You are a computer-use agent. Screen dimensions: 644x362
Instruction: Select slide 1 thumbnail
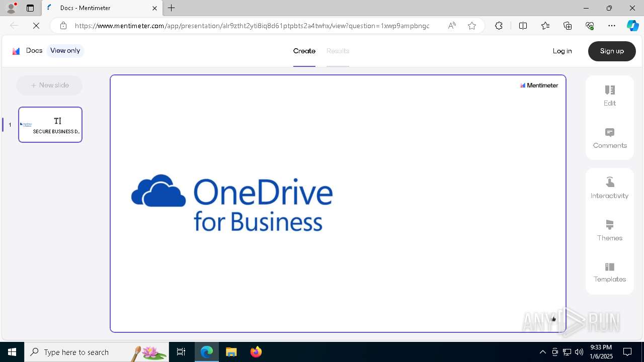(x=50, y=125)
